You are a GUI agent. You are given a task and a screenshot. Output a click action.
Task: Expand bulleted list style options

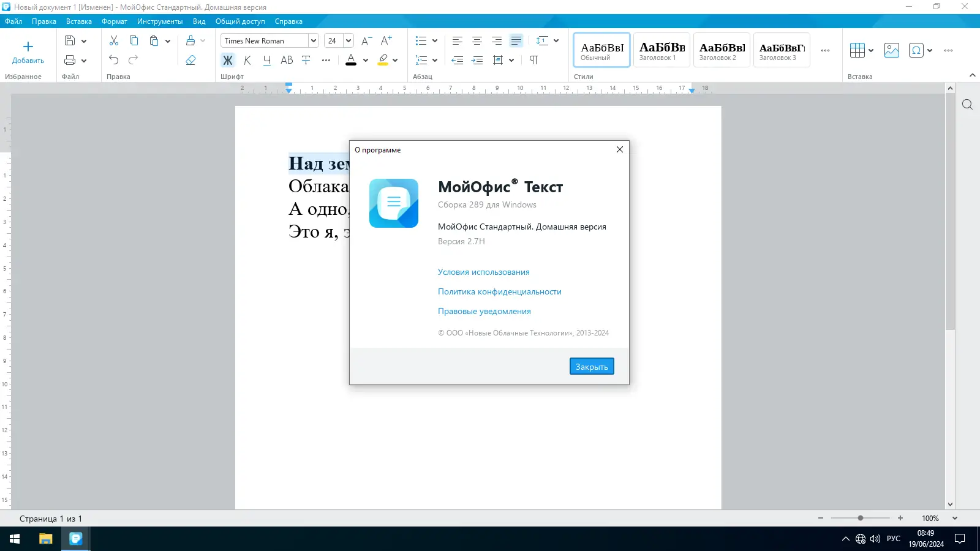click(435, 41)
